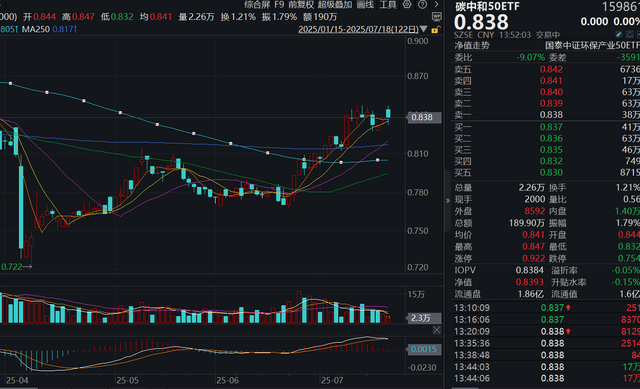Viewport: 640px width, 389px height.
Task: Open F9 deep data menu item
Action: click(279, 4)
